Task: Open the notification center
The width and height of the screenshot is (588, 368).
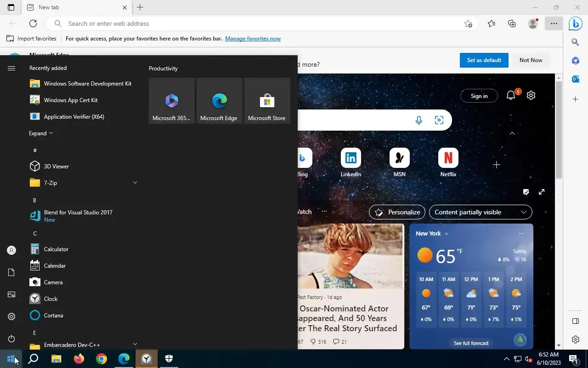Action: [573, 359]
